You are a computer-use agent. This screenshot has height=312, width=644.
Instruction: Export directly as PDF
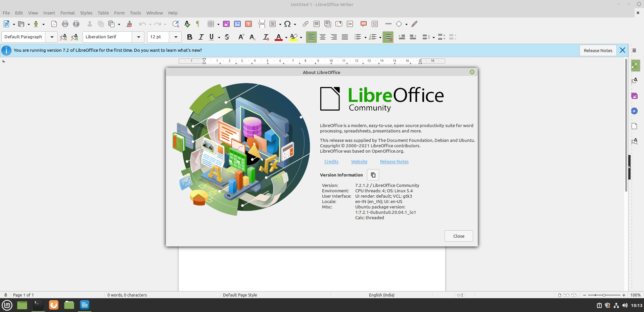(54, 24)
